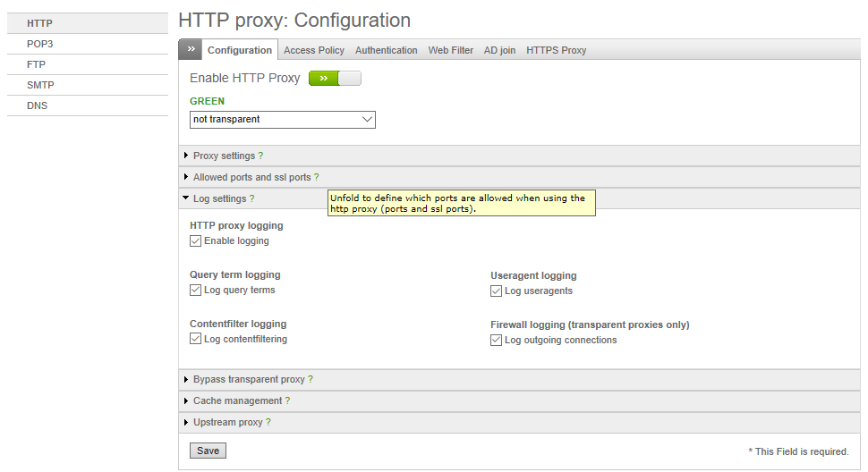The image size is (868, 472).
Task: Click help icon next to Upstream proxy
Action: click(x=268, y=422)
